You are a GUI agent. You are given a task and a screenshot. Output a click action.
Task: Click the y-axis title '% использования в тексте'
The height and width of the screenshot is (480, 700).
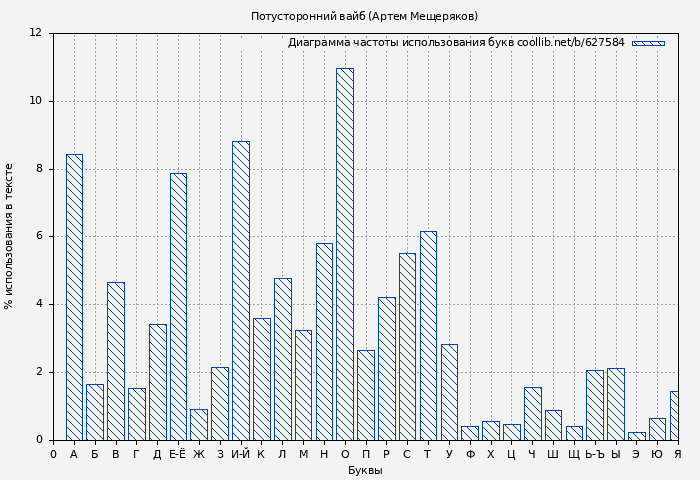coord(10,236)
